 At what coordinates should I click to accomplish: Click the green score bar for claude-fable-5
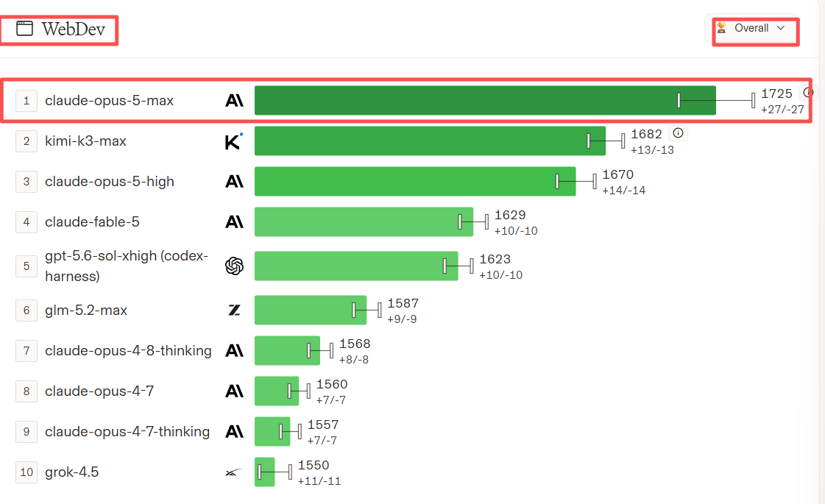364,222
